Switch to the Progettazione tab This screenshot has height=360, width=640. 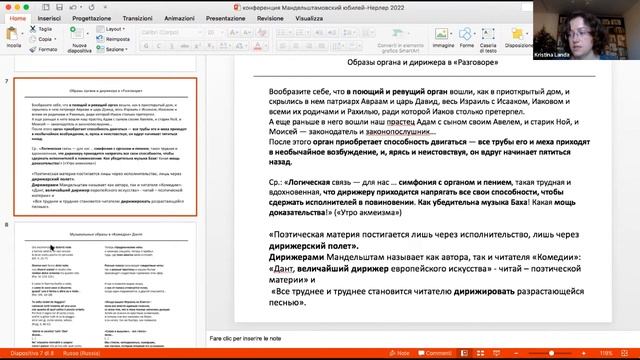coord(91,18)
